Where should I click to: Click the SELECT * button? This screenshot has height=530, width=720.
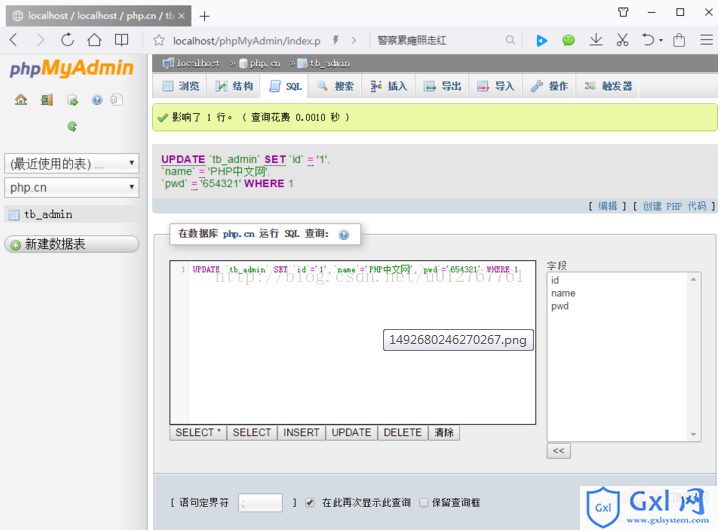click(x=198, y=433)
